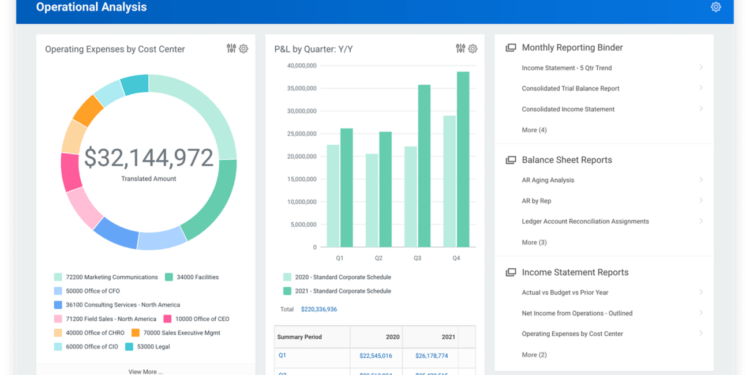Viewport: 750px width, 375px height.
Task: Toggle 2020 - Standard Corporate Schedule legend swatch
Action: tap(287, 277)
